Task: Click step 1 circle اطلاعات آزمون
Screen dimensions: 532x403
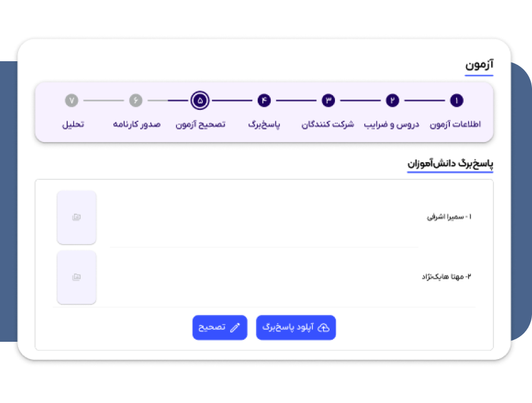Action: (x=457, y=100)
